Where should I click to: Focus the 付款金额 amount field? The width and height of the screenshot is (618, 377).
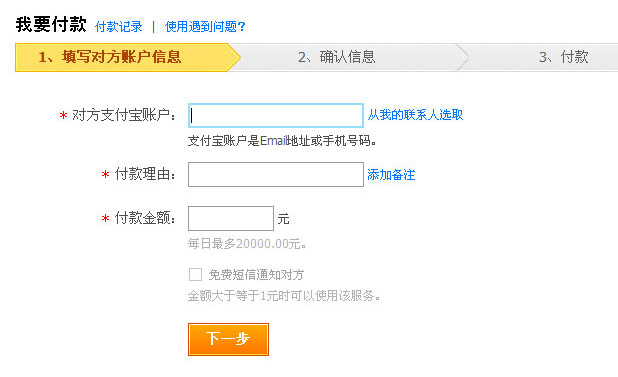231,218
